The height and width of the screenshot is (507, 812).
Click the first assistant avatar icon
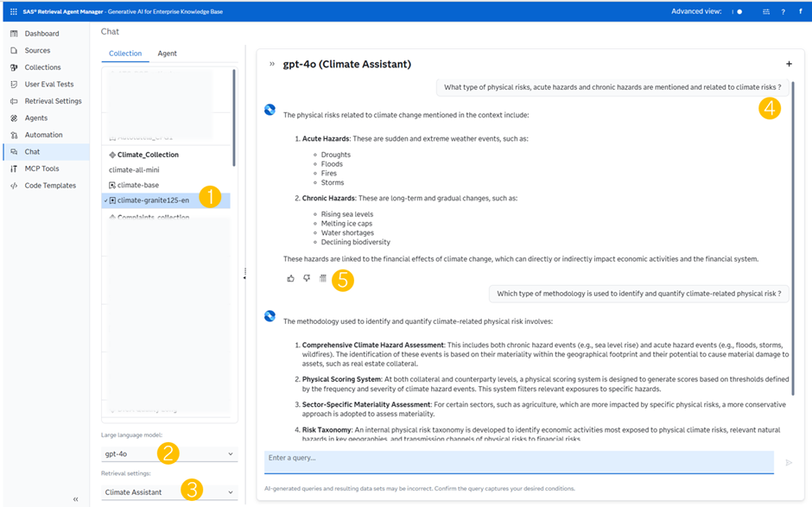[x=270, y=110]
